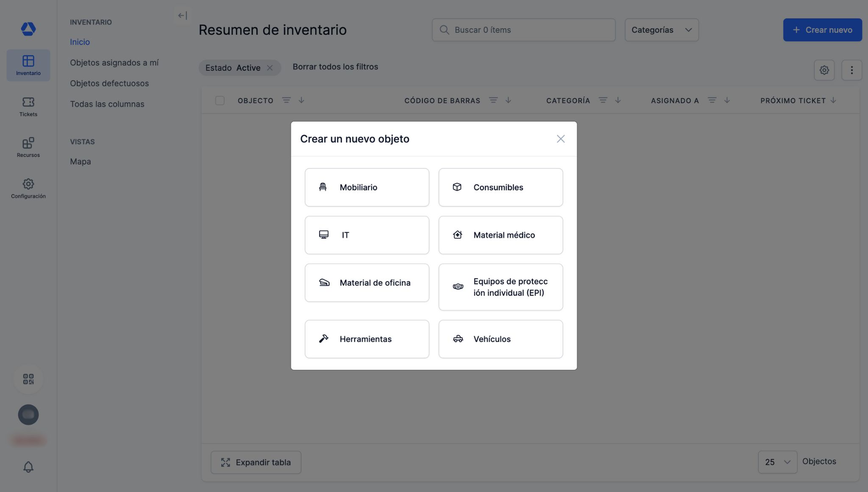868x492 pixels.
Task: Sort by the Objecto column arrow
Action: click(x=301, y=101)
